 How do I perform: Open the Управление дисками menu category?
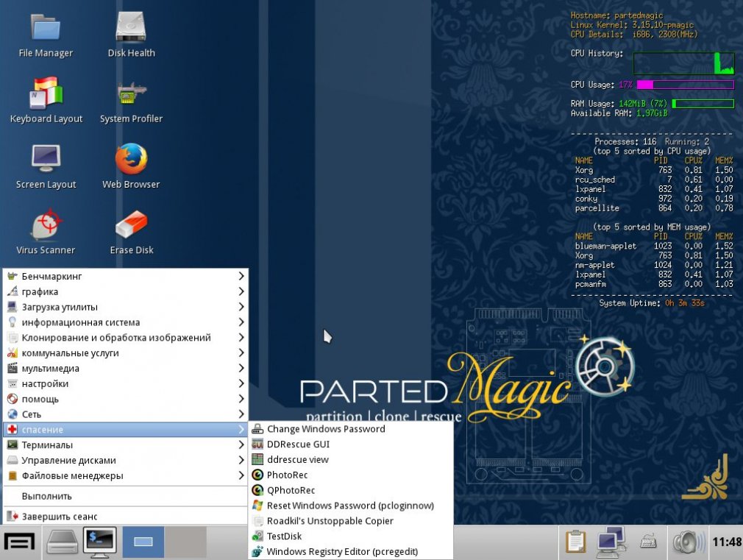[x=126, y=460]
